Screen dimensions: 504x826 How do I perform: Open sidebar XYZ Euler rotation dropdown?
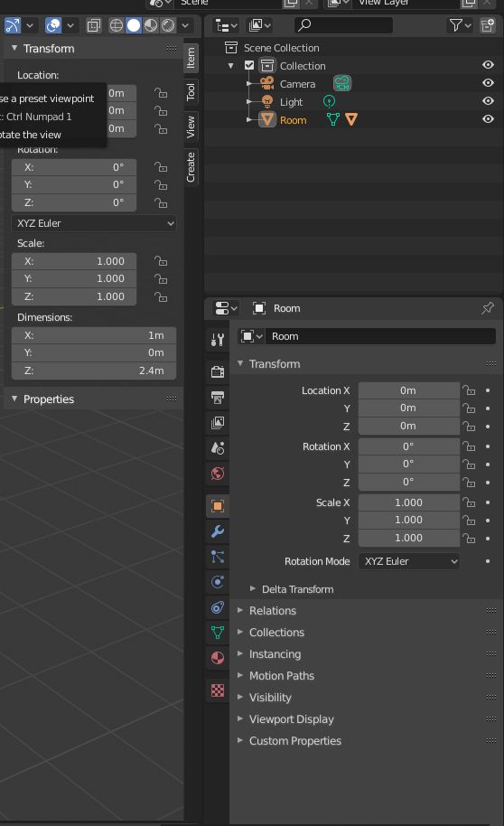coord(94,223)
